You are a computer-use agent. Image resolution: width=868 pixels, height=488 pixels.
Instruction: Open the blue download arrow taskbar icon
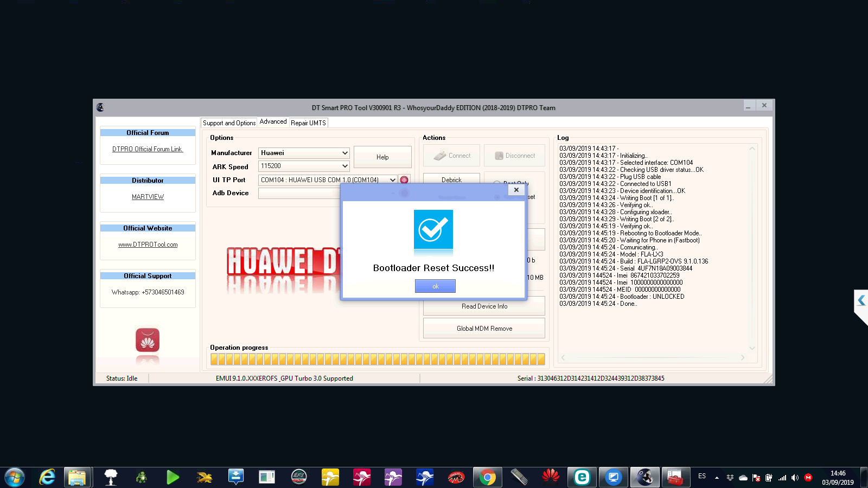(236, 477)
